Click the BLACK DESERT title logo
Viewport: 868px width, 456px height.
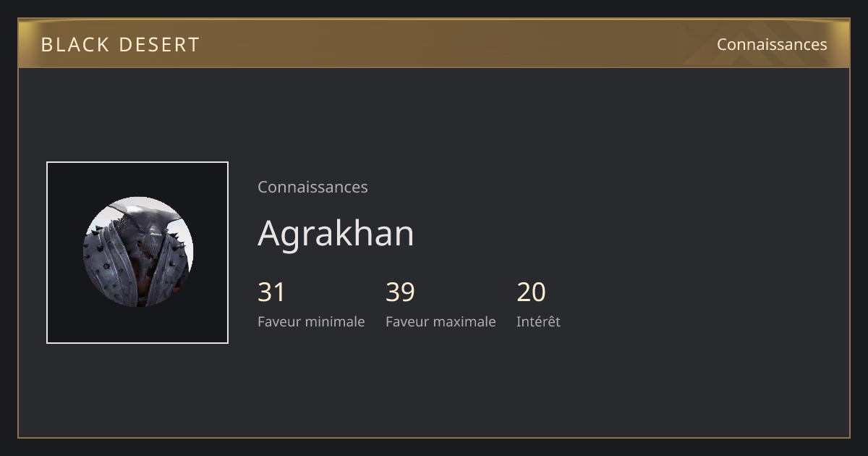(x=120, y=45)
